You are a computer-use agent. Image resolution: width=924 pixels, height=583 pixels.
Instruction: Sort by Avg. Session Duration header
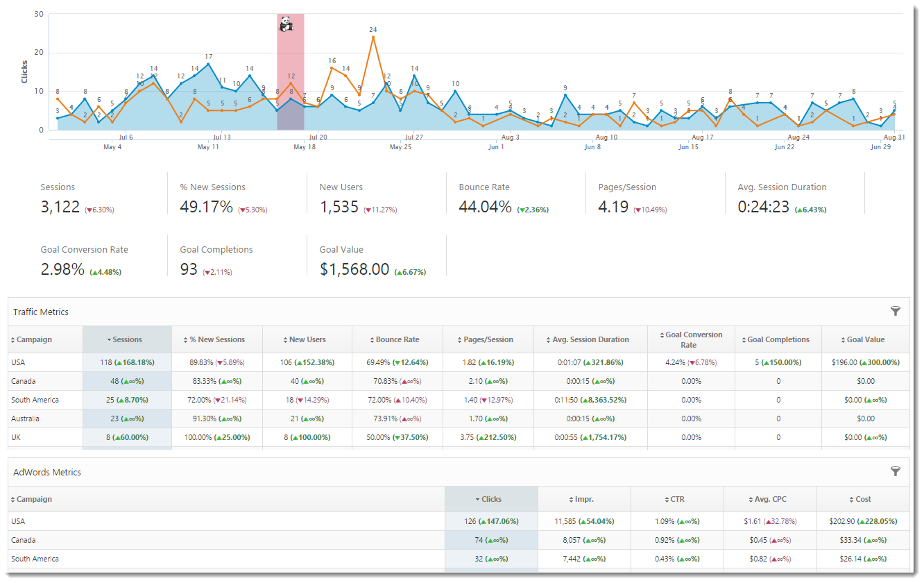click(590, 340)
